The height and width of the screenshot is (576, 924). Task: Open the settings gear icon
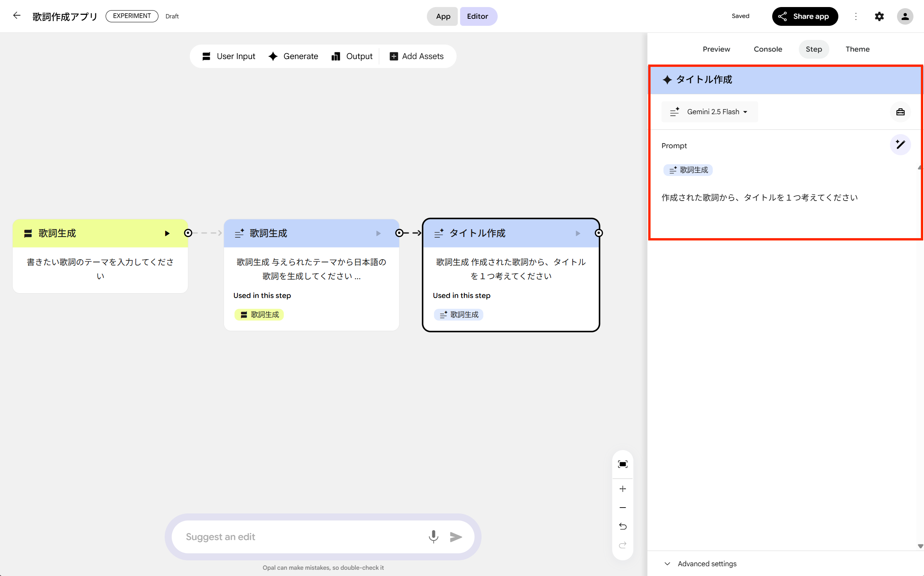[x=879, y=16]
